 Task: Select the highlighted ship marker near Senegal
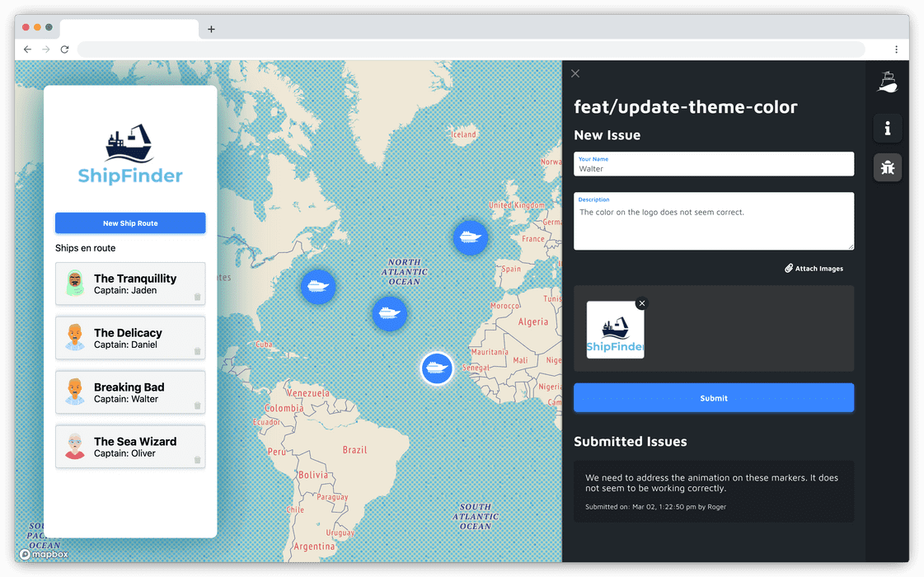(x=437, y=368)
